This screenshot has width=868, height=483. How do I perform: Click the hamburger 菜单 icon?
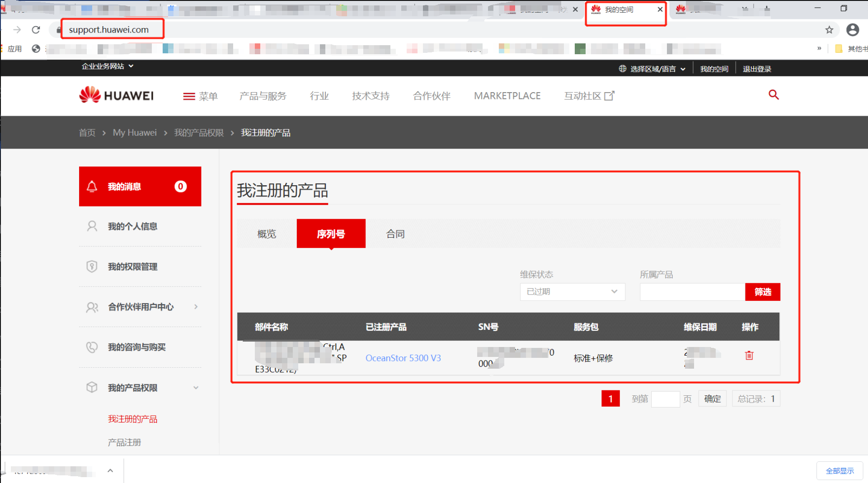pyautogui.click(x=189, y=96)
